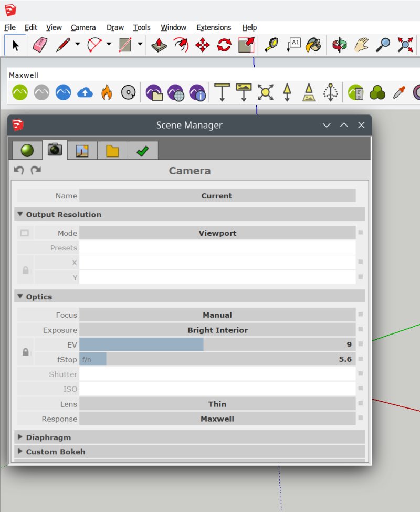This screenshot has height=512, width=420.
Task: Click the Zoom Extents tool
Action: pyautogui.click(x=405, y=45)
